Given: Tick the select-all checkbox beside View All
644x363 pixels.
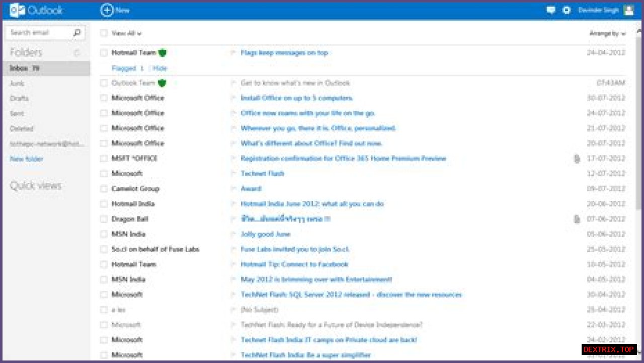Looking at the screenshot, I should [104, 33].
